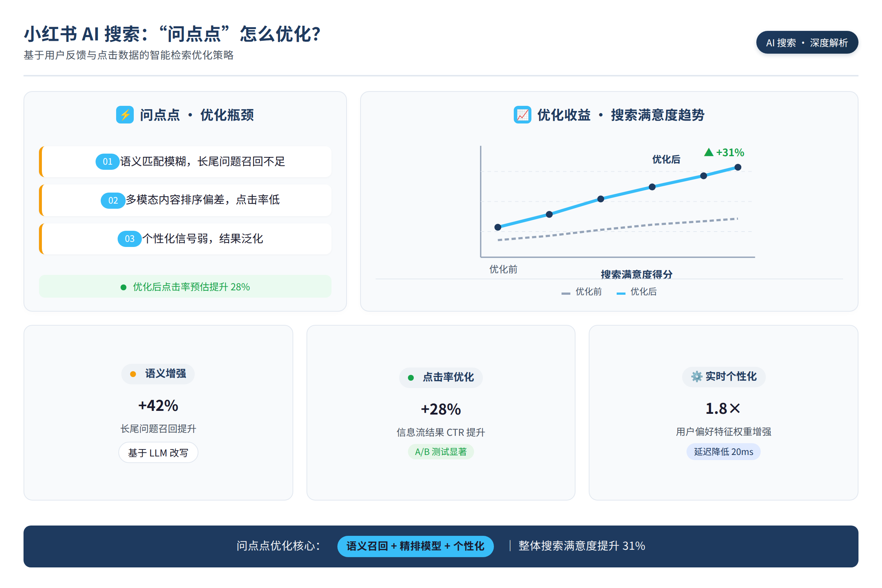Select item 语义匹配模糊，长尾问题召回不足
The height and width of the screenshot is (588, 882).
pyautogui.click(x=185, y=162)
